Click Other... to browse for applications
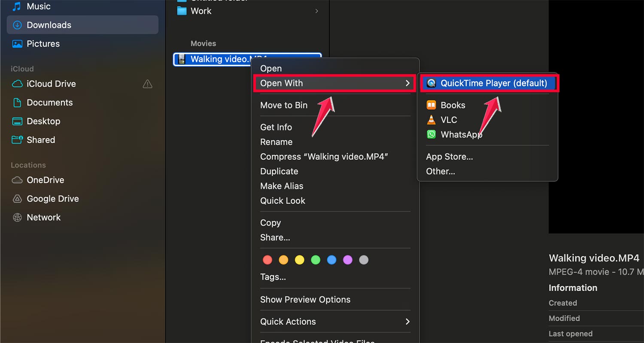Screen dimensions: 644x343 440,171
